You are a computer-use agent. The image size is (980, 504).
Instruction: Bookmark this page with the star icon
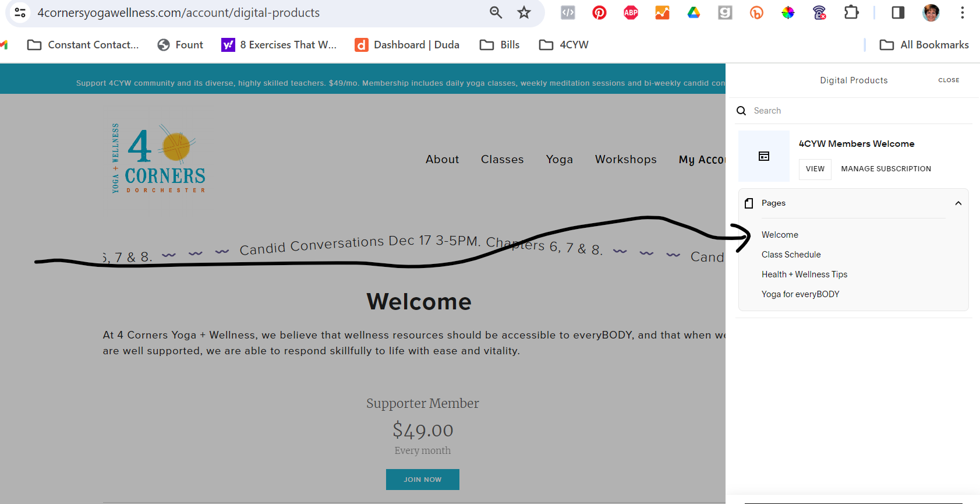pos(524,12)
